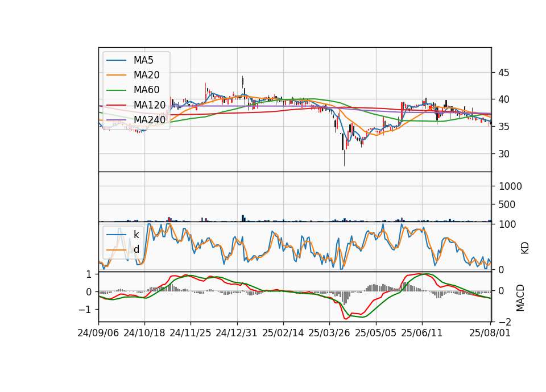This screenshot has width=546, height=392.
Task: Click the 25/03/26 date axis label
Action: 329,333
